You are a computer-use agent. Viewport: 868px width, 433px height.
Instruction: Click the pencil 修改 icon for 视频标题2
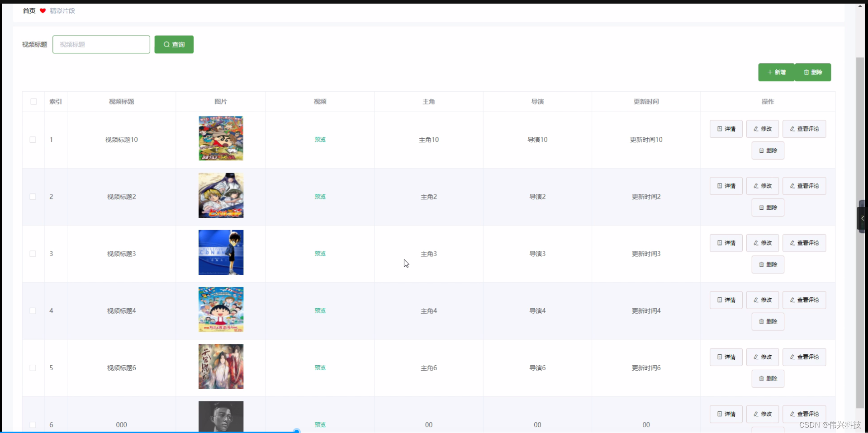pos(756,185)
